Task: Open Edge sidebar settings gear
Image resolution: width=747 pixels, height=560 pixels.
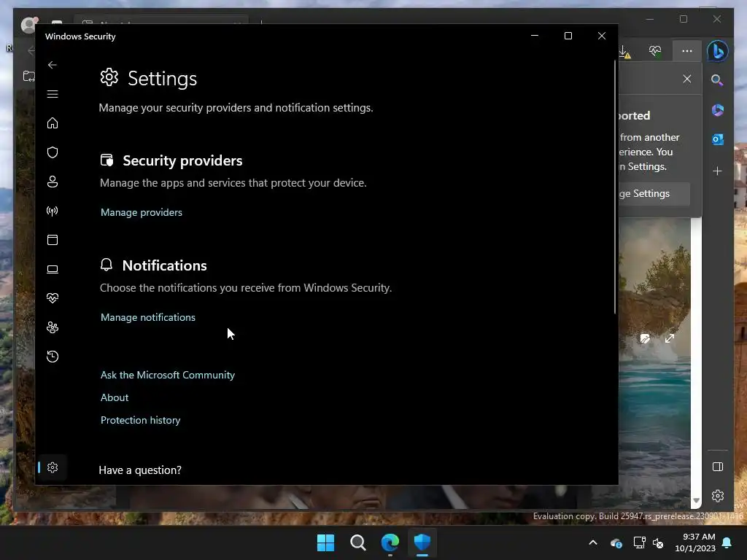Action: click(x=718, y=496)
